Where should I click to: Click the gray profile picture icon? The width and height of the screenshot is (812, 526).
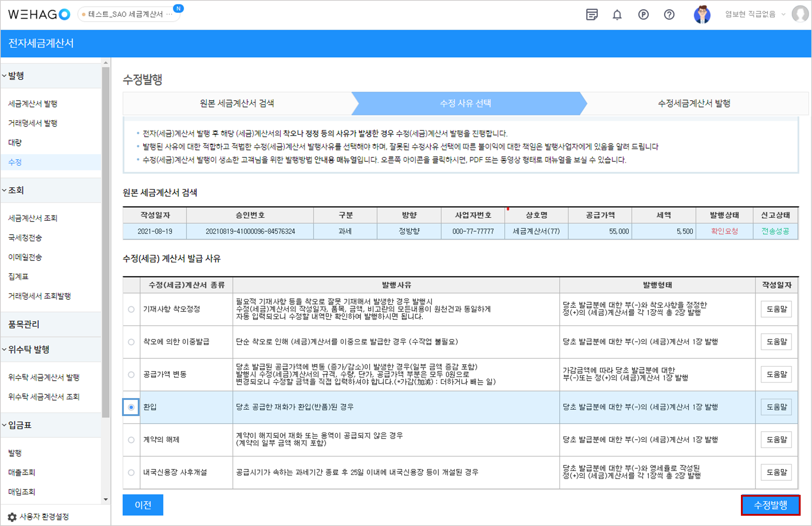click(x=800, y=14)
